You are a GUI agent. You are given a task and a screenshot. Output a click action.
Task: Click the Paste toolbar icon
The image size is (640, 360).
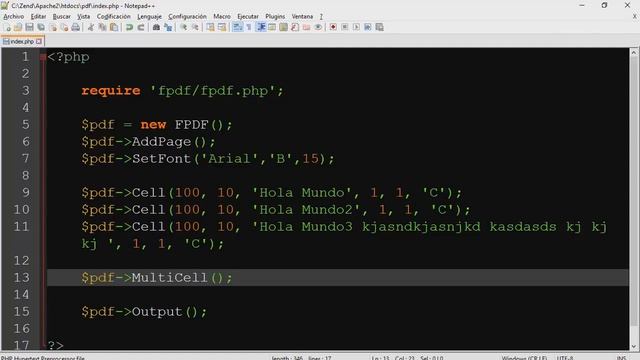click(x=114, y=27)
